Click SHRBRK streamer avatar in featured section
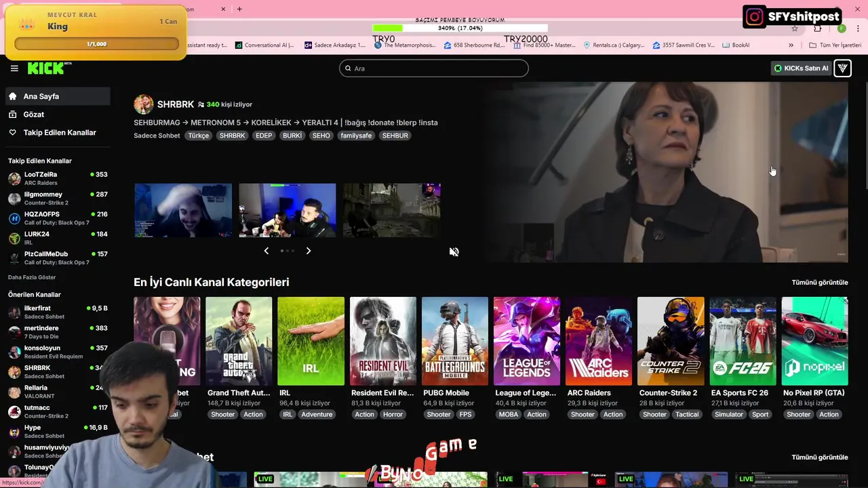 [x=143, y=104]
